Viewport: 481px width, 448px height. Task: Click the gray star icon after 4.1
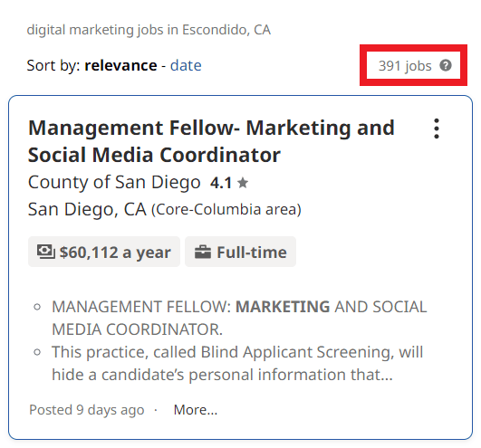point(243,183)
